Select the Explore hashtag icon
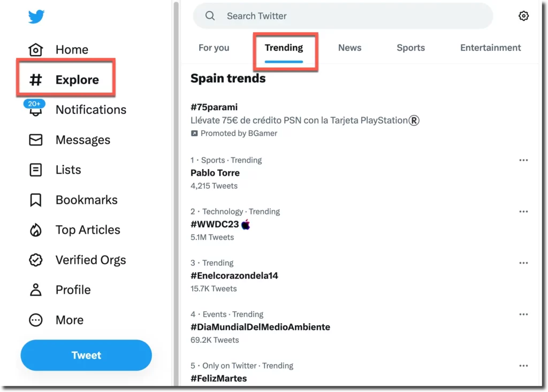The width and height of the screenshot is (548, 392). [x=36, y=80]
